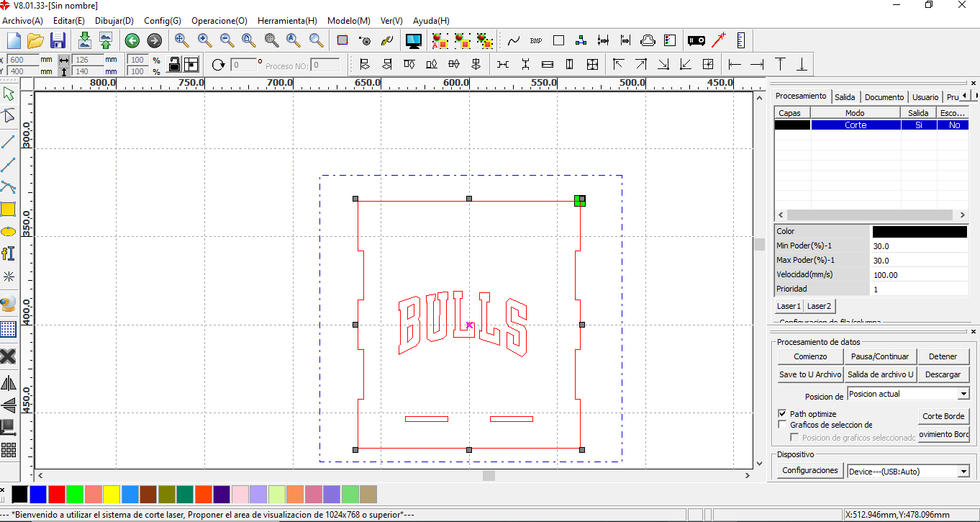Center selection on page icon
Viewport: 980px width, 522px height.
coord(708,65)
